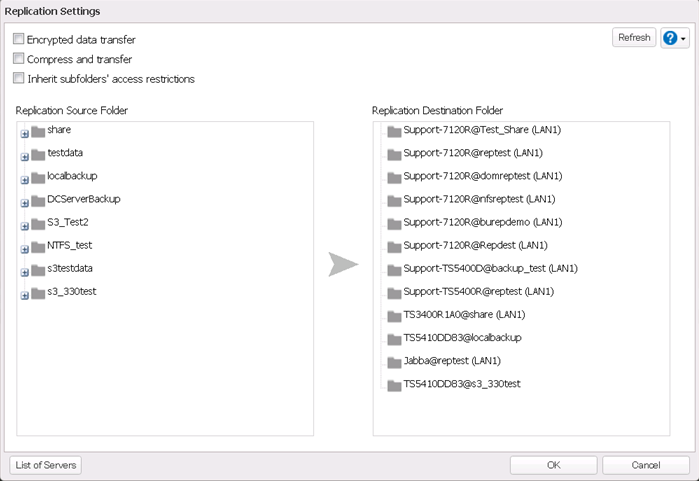Toggle Compress and transfer option

click(19, 59)
